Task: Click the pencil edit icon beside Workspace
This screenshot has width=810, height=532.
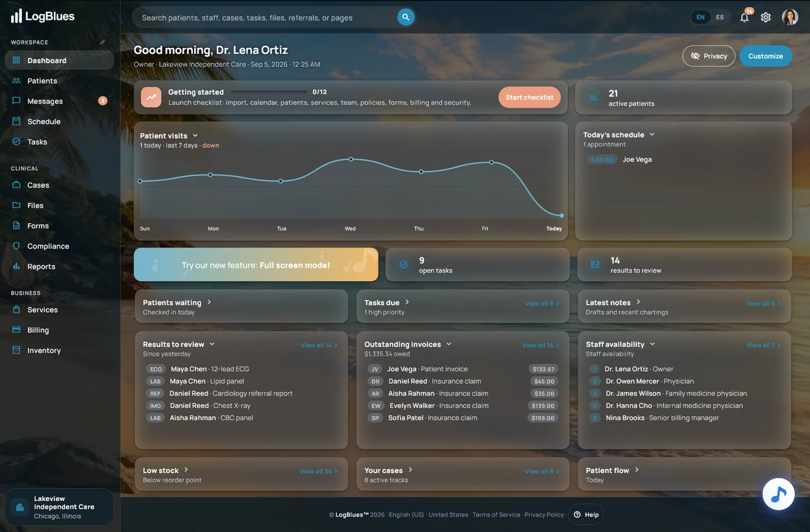Action: point(102,42)
